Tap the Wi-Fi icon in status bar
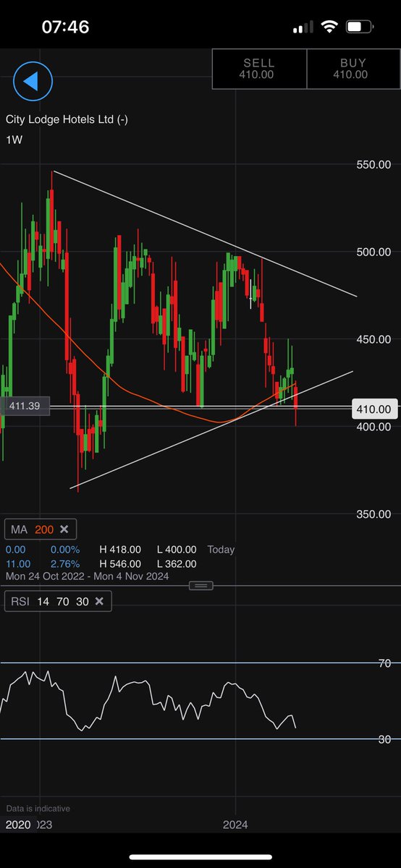The width and height of the screenshot is (401, 868). 329,27
